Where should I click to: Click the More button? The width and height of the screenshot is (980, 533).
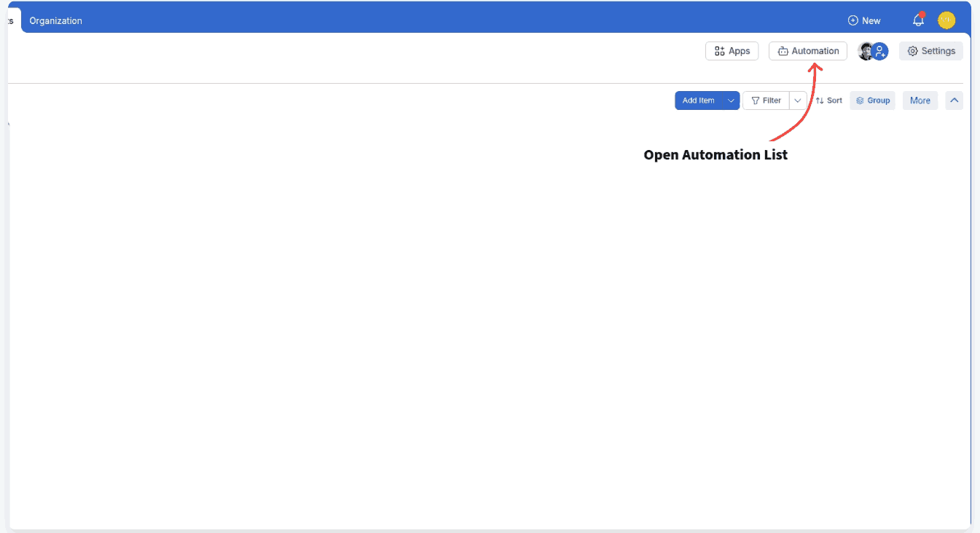coord(920,100)
